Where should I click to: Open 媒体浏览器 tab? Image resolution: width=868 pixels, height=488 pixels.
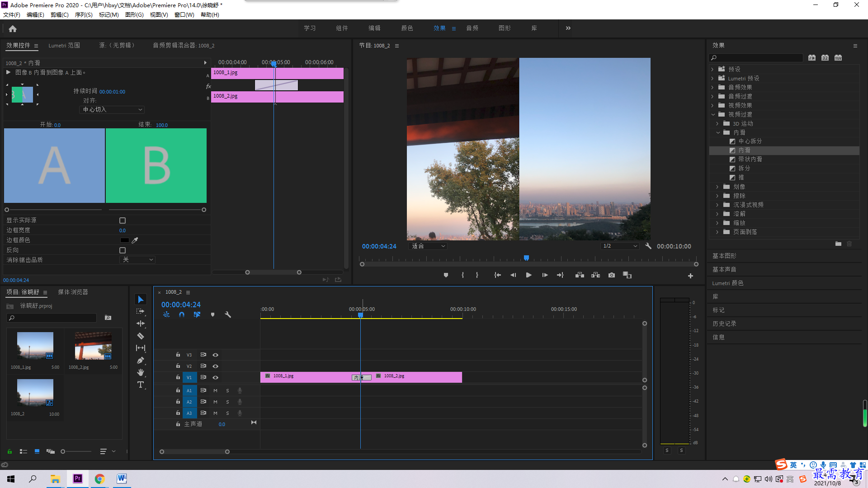[x=73, y=292]
